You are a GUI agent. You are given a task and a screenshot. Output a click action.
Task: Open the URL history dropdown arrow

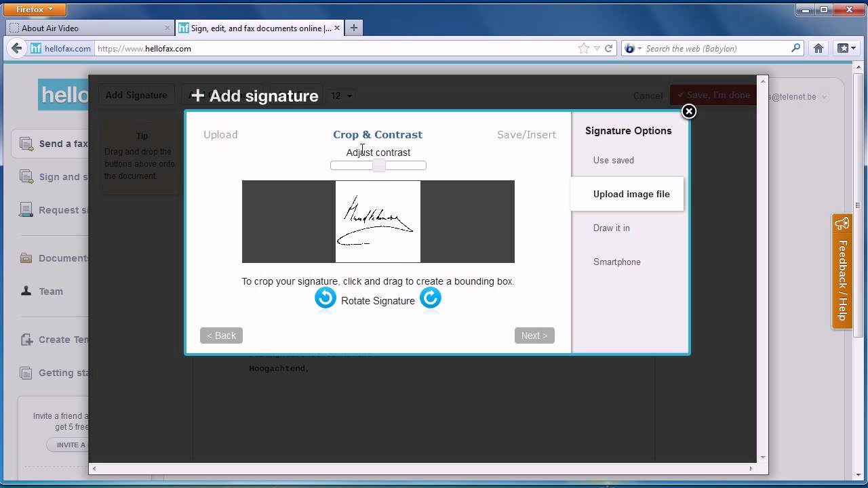(597, 48)
